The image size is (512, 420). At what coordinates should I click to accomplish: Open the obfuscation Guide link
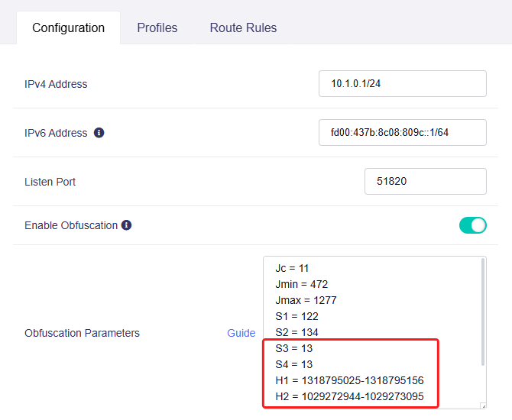pos(241,333)
